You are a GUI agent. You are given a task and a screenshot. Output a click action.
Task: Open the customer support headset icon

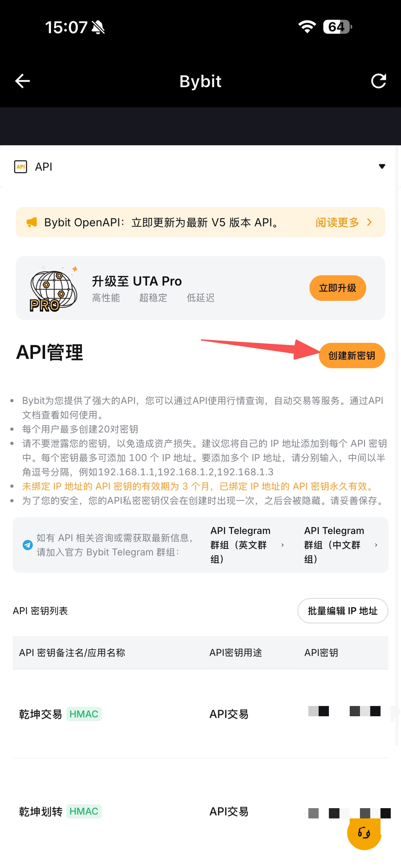[364, 832]
